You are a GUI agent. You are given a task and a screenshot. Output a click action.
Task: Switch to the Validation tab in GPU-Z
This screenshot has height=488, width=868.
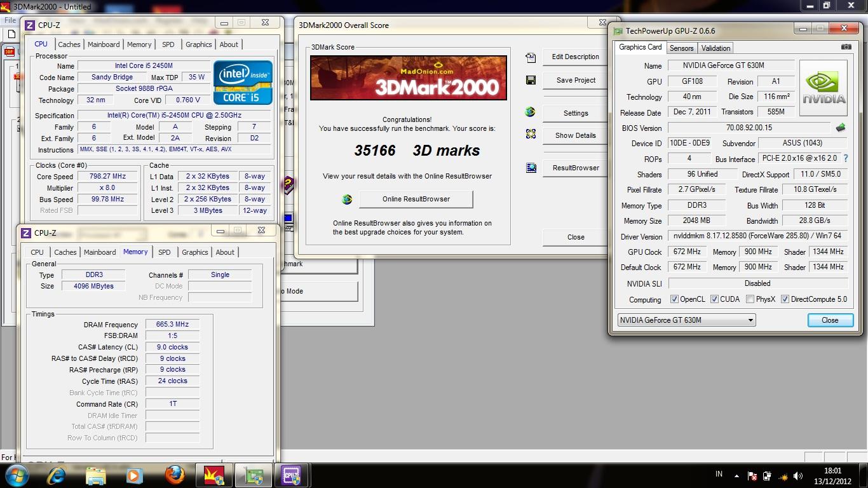click(x=716, y=48)
